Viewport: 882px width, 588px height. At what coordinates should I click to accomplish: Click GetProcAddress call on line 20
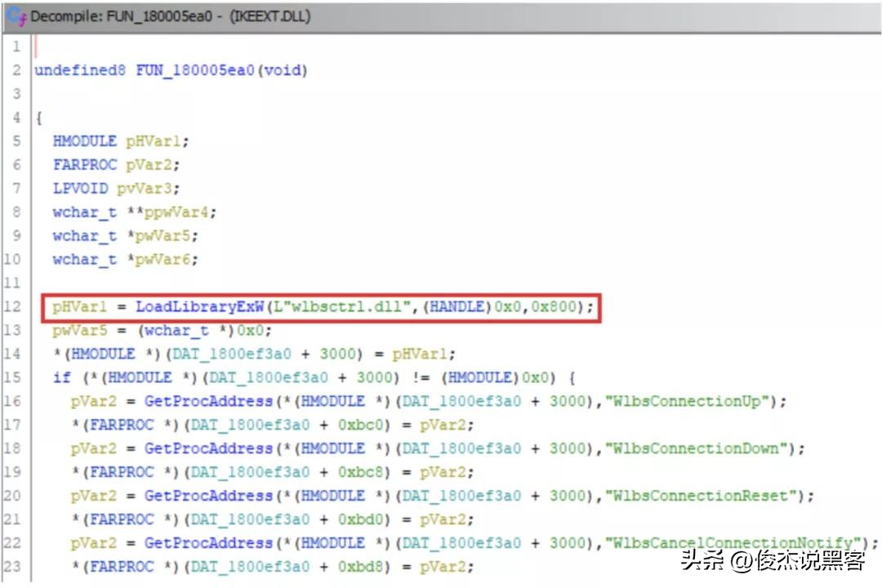[x=208, y=496]
